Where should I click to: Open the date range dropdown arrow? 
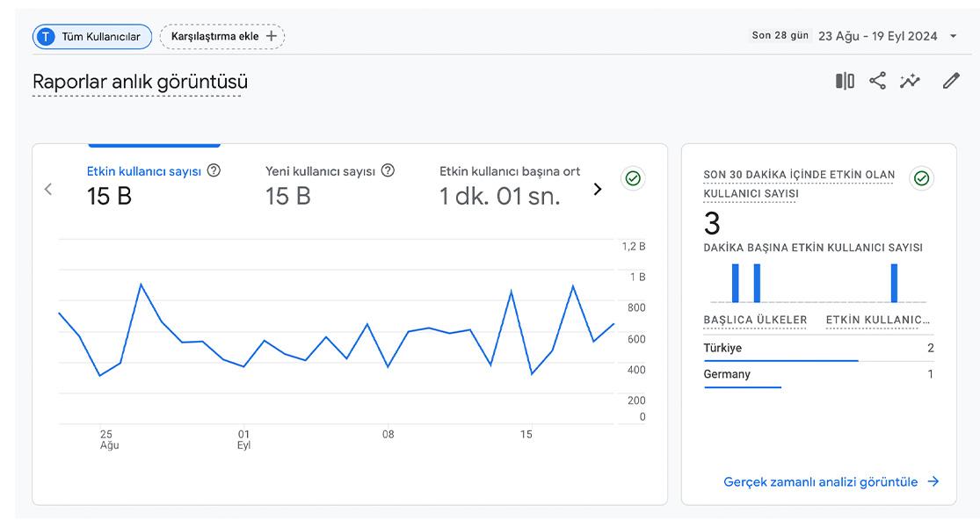[x=953, y=36]
